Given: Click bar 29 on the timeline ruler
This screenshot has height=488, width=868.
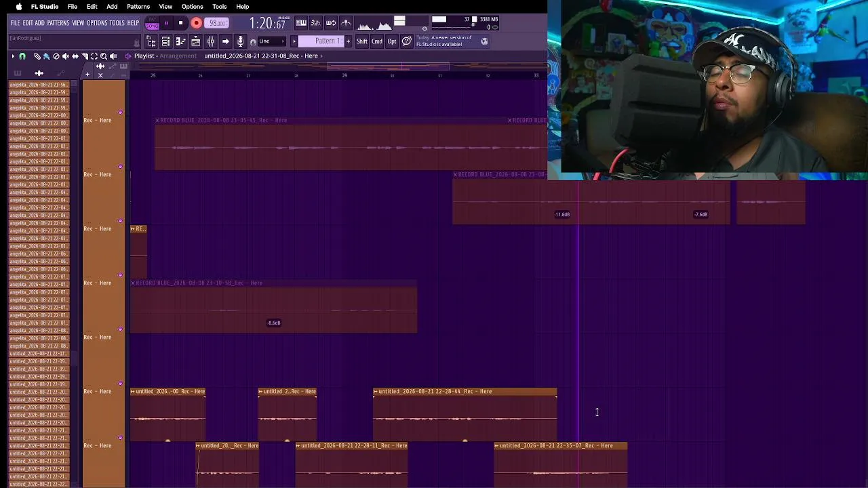Looking at the screenshot, I should (344, 75).
